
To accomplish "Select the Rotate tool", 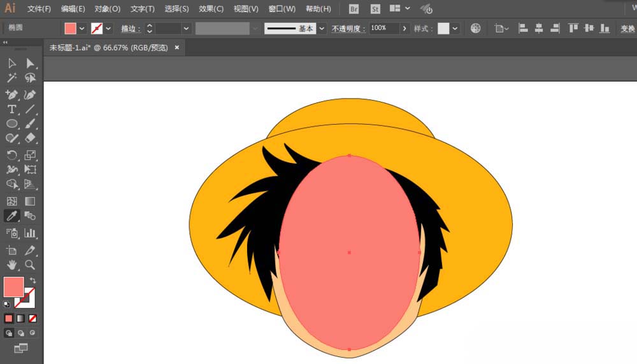I will 11,155.
